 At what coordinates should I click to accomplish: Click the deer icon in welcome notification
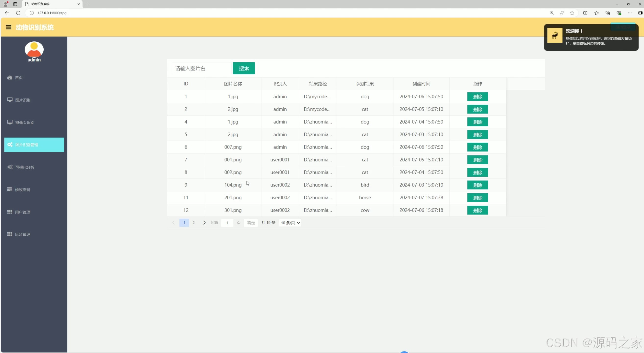tap(555, 35)
